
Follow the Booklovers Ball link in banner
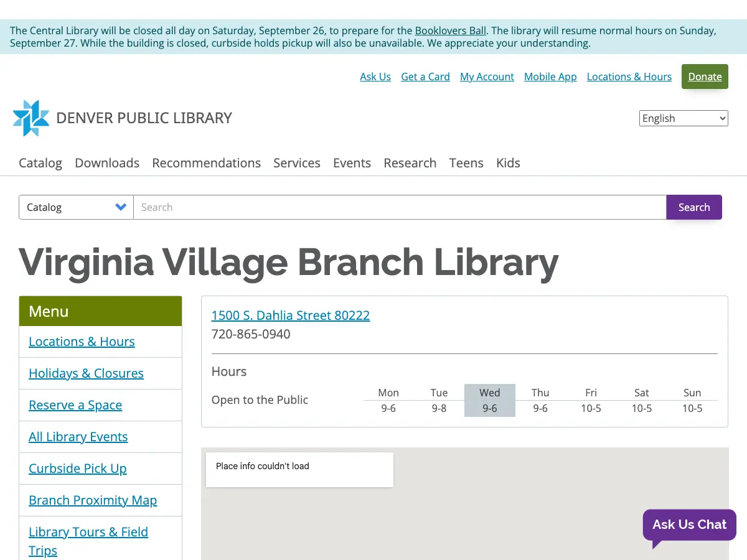click(451, 30)
